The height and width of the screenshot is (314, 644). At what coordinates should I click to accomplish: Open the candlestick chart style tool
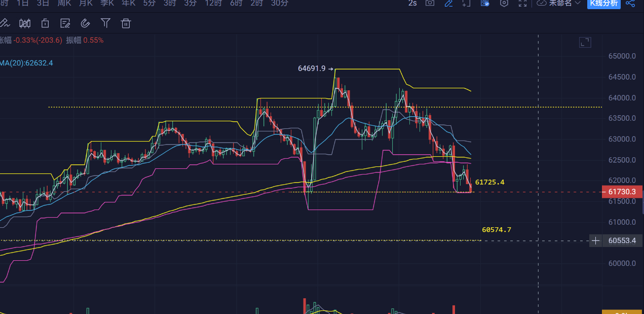(x=24, y=23)
